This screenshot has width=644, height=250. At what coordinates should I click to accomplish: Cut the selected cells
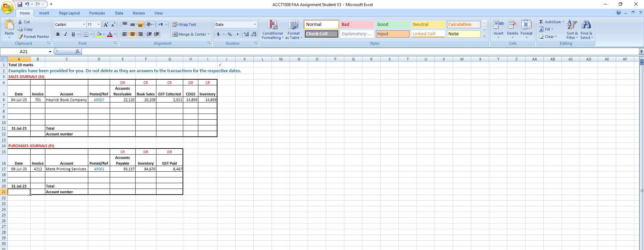click(24, 22)
